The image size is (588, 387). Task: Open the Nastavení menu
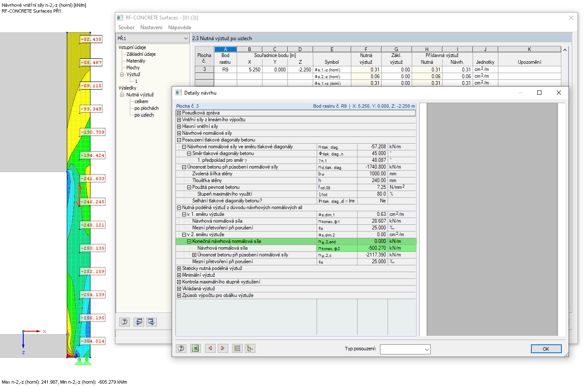151,27
